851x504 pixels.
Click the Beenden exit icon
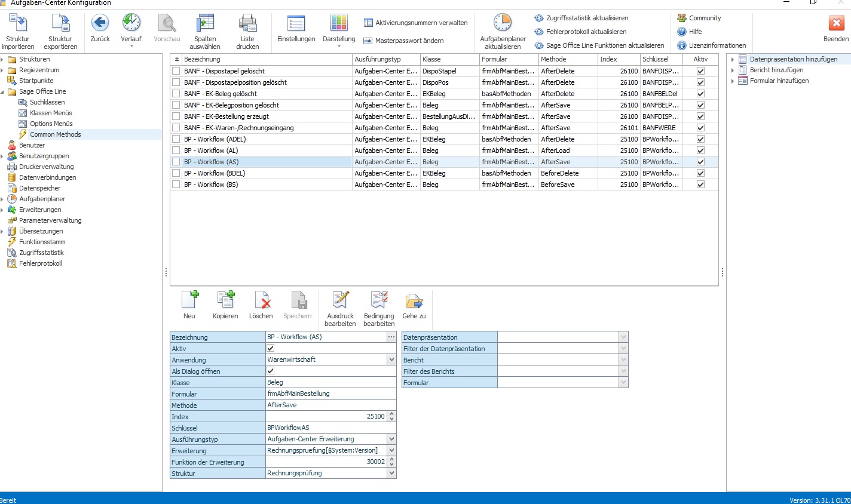[x=836, y=23]
